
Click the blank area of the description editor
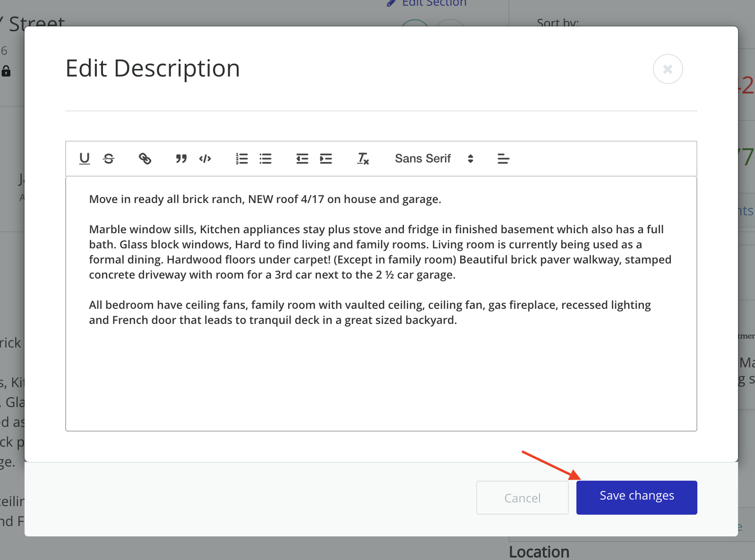(x=381, y=378)
